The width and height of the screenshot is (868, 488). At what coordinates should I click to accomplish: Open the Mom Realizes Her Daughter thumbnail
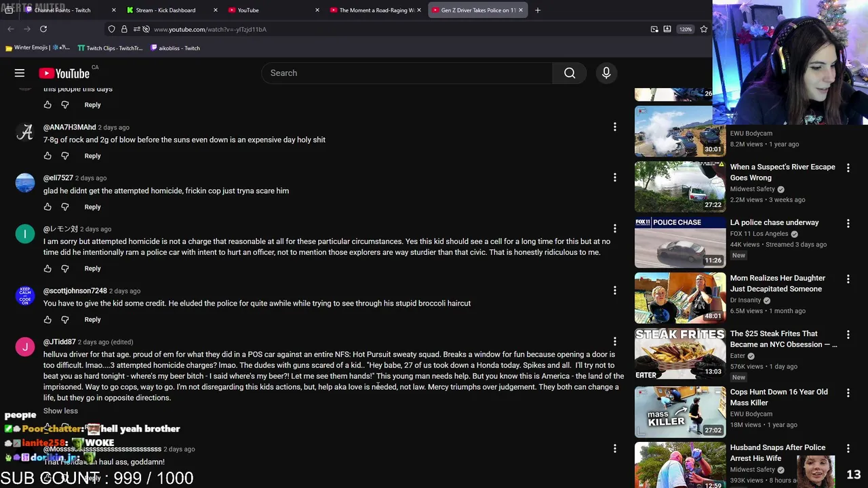680,298
